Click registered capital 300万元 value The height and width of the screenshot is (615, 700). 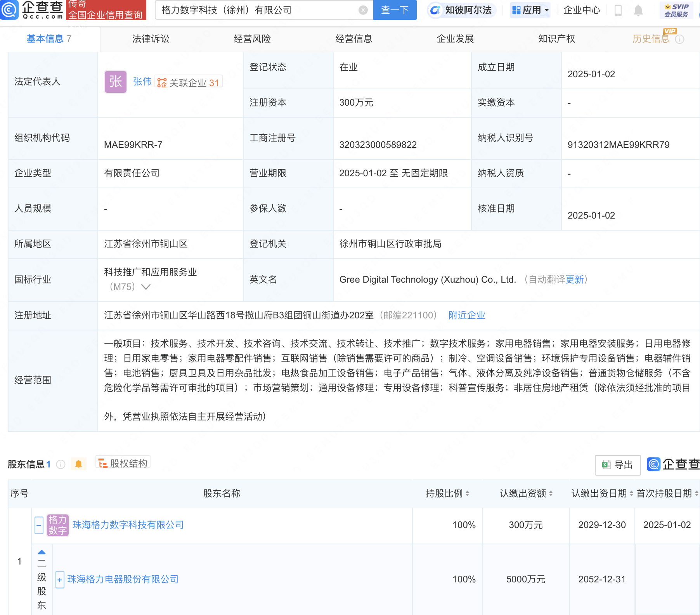(x=356, y=102)
